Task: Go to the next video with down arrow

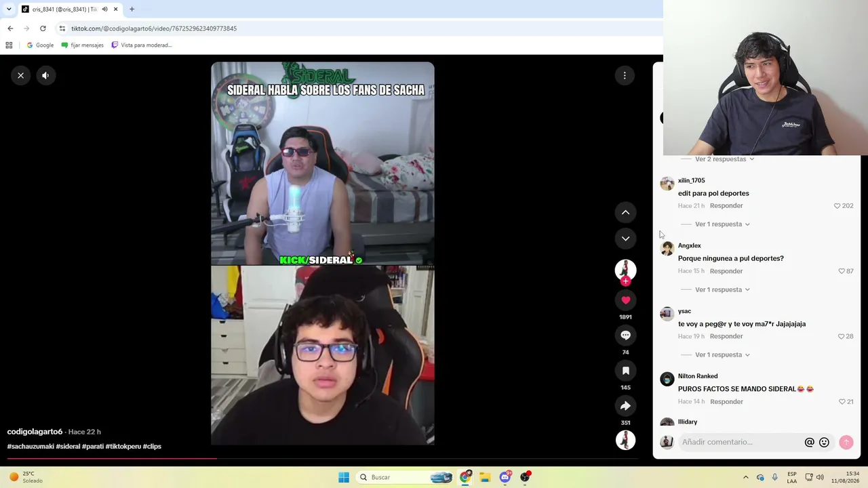Action: (x=625, y=239)
